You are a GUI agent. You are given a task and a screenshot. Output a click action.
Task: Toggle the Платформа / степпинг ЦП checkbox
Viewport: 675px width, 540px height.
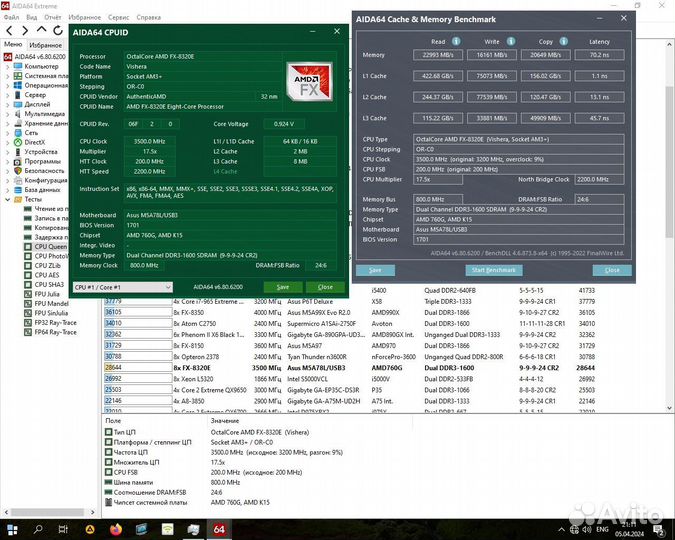click(109, 442)
